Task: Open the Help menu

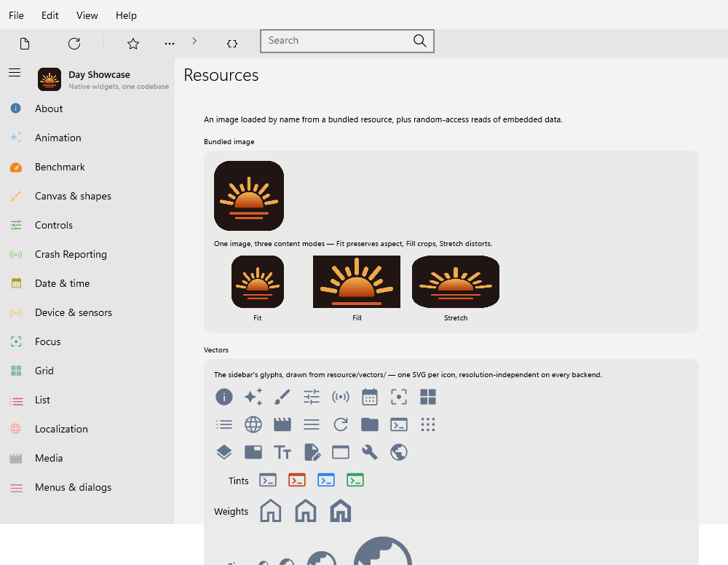Action: (126, 15)
